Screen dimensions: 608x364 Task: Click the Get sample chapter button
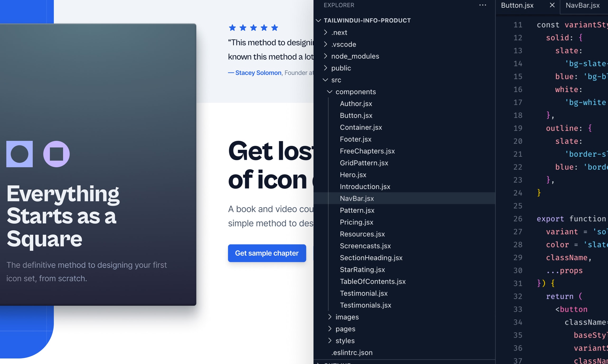(x=267, y=253)
